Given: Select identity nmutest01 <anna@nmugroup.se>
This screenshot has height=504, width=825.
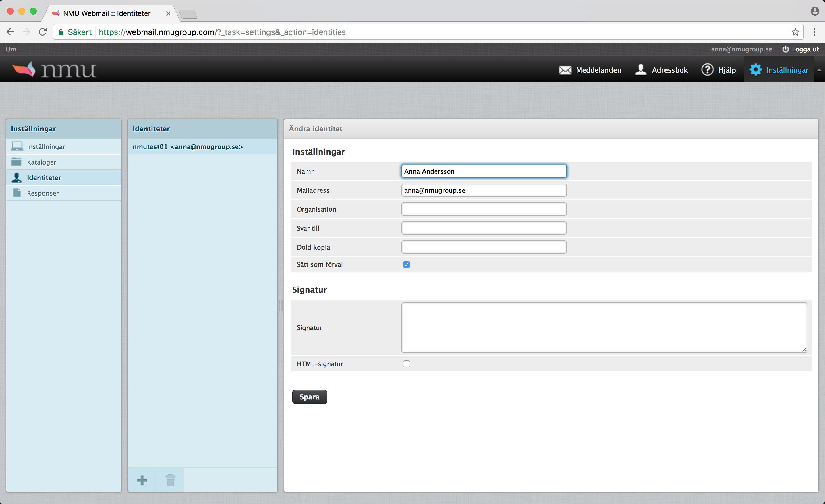Looking at the screenshot, I should tap(202, 147).
